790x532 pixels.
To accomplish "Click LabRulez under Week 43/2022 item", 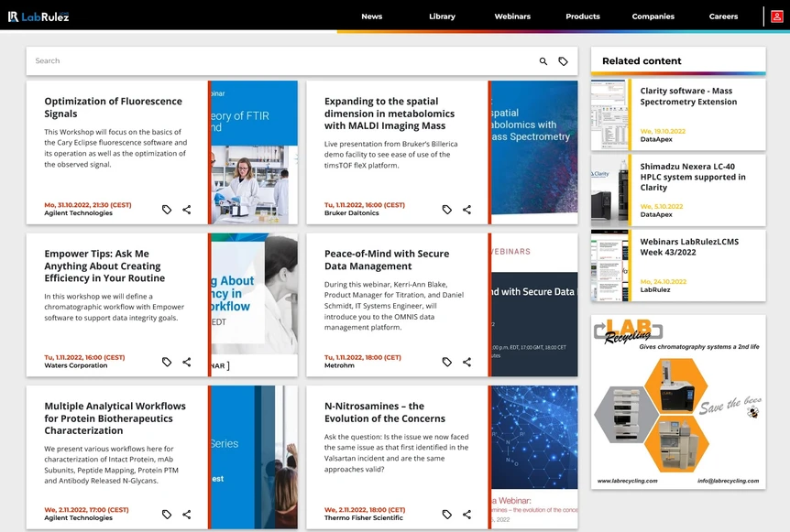I will tap(655, 290).
